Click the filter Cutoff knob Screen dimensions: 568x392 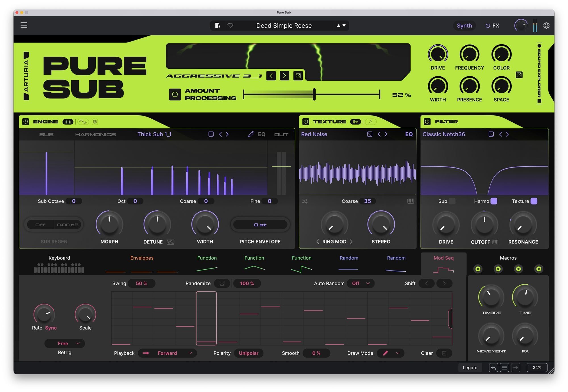click(x=484, y=224)
